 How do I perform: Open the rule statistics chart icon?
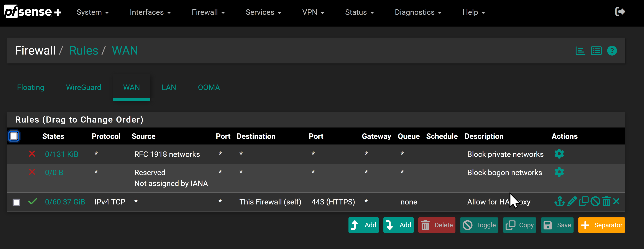click(x=580, y=51)
